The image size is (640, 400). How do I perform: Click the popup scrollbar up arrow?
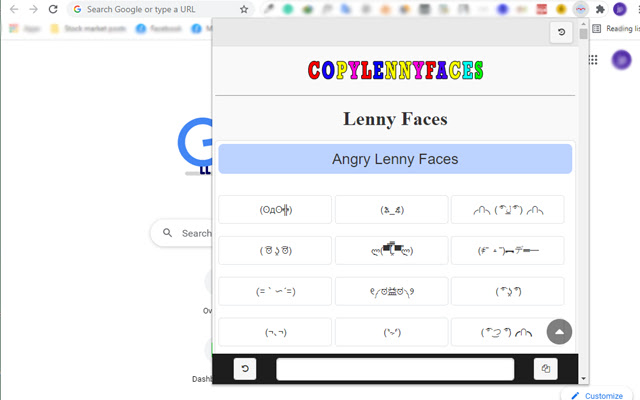coord(583,24)
